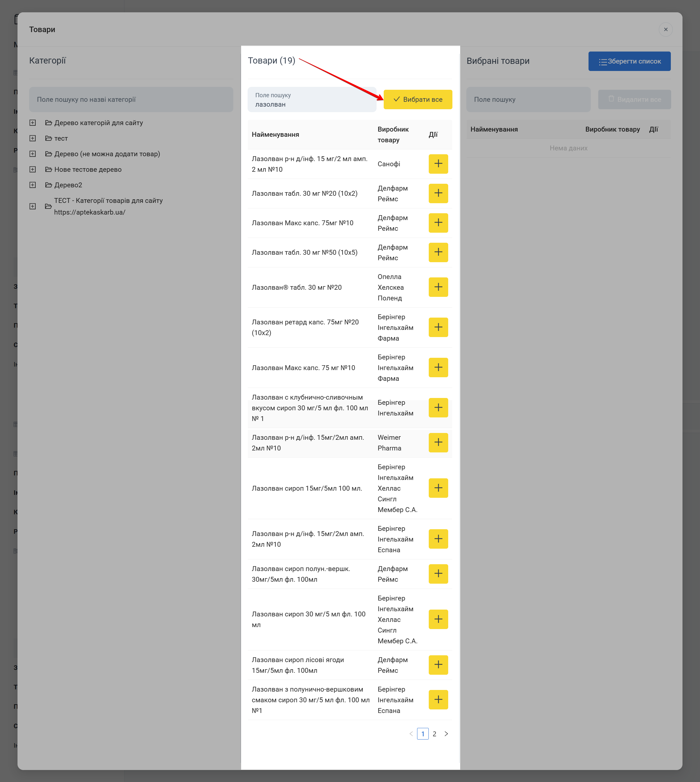Add Лазолван сироп лісові ягоди item

(x=438, y=665)
